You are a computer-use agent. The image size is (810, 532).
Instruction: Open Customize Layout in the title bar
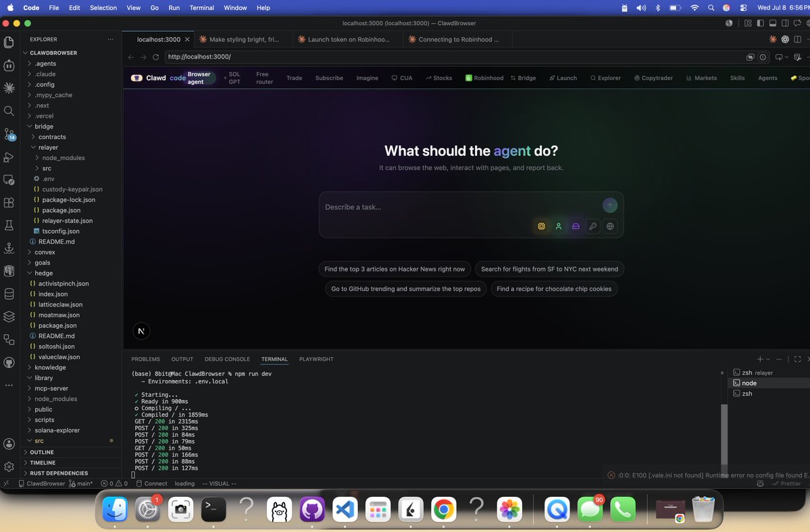[x=747, y=23]
